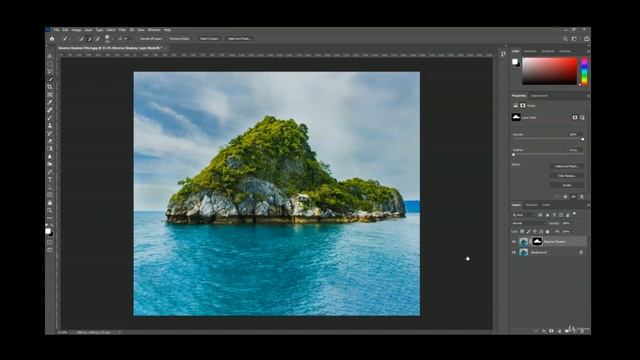Switch to the Channels tab
640x360 pixels.
(x=531, y=205)
